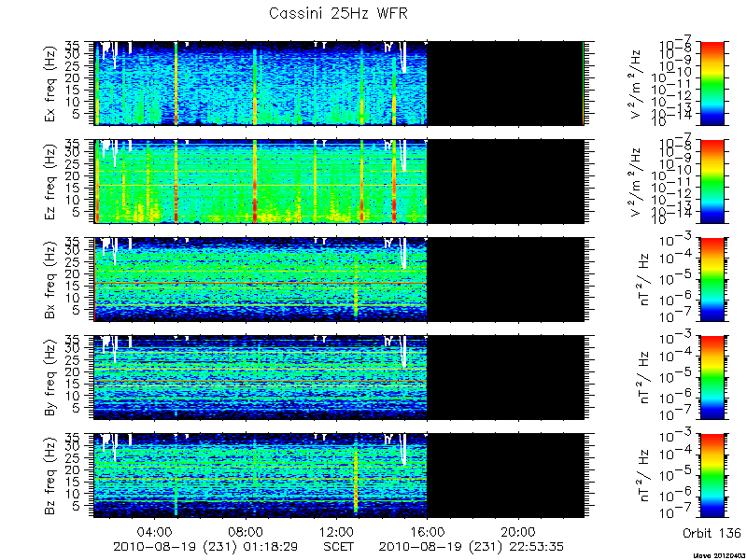Click the red 16 Hz line in Bx panel

(261, 284)
